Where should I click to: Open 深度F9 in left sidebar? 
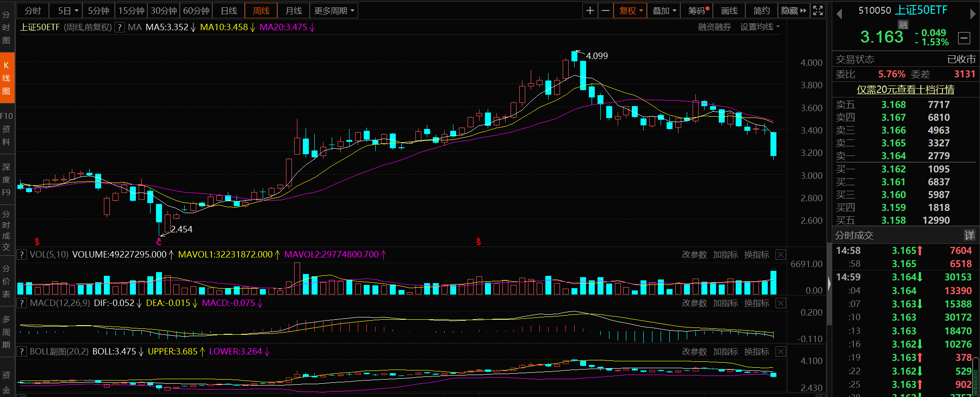[6, 180]
